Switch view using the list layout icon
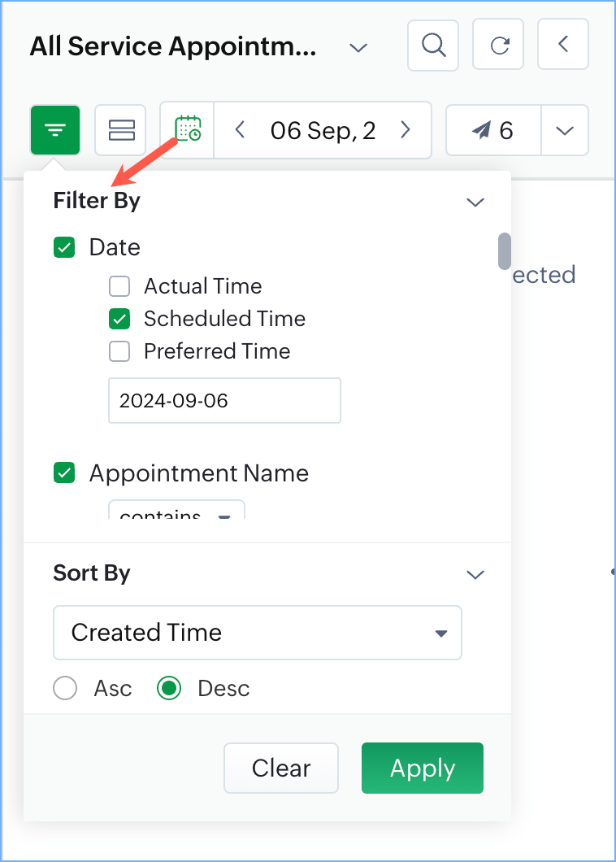Screen dimensions: 616x862 (x=120, y=130)
